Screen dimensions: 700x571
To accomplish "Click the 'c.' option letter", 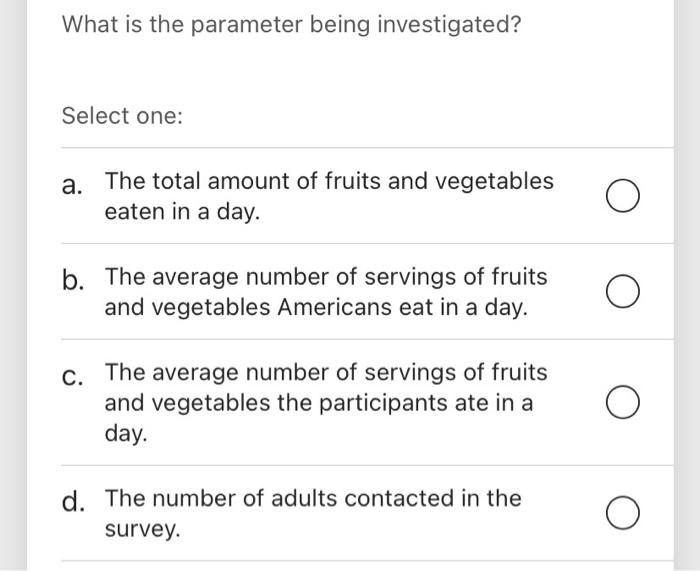I will pos(72,376).
